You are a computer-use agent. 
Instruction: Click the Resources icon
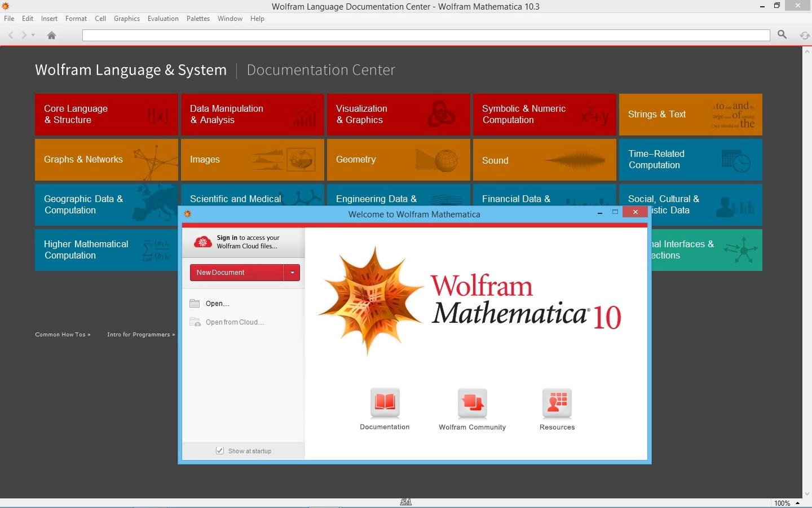(557, 402)
